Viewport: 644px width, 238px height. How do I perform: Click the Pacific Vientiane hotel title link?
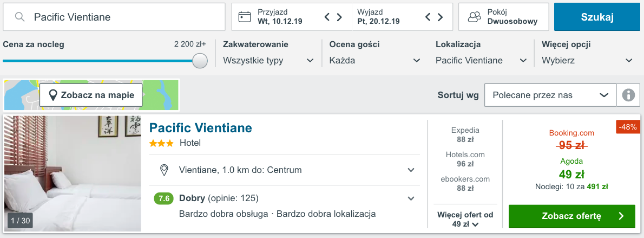[x=201, y=128]
